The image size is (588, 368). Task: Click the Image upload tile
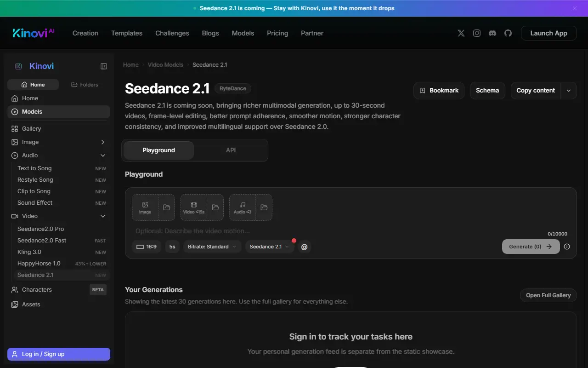coord(145,207)
